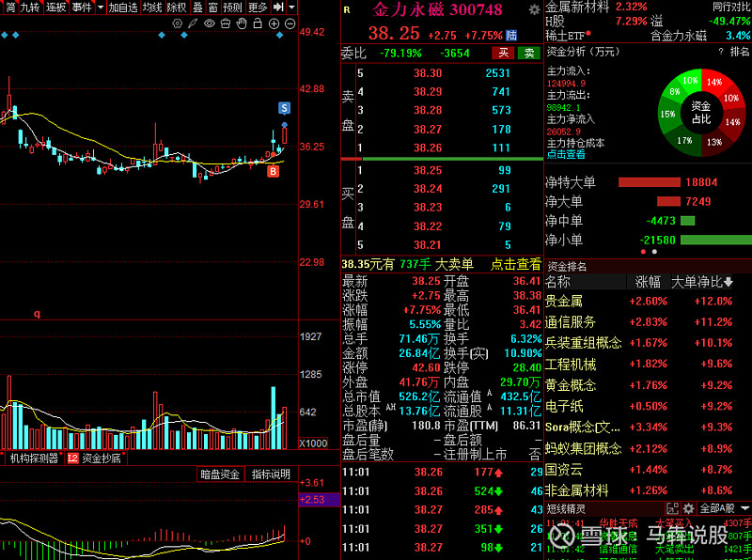Image resolution: width=752 pixels, height=560 pixels.
Task: Toggle the chart lock icon
Action: coord(258,23)
